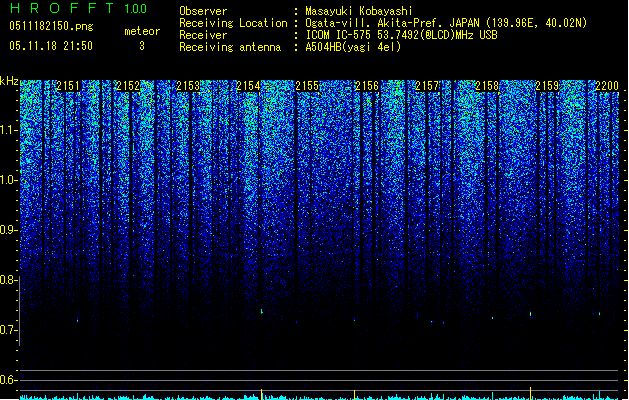Click the 1.1 kHz axis label
The width and height of the screenshot is (629, 400).
click(9, 130)
